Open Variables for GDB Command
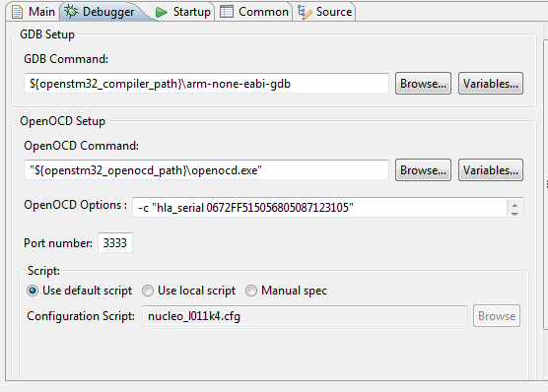The width and height of the screenshot is (548, 392). point(491,84)
